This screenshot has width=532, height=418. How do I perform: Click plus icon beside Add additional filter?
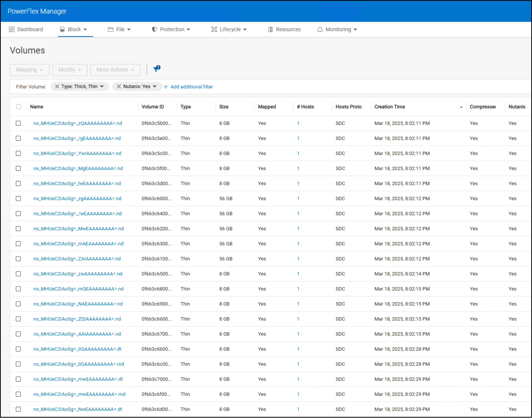166,87
